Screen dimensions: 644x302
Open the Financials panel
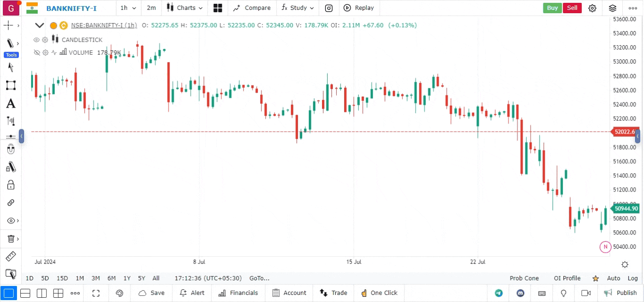point(238,293)
